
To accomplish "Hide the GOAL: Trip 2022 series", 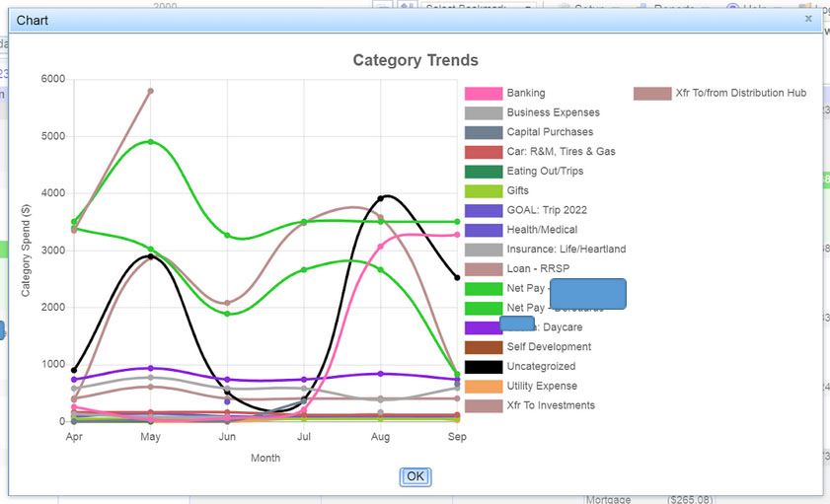I will click(484, 210).
